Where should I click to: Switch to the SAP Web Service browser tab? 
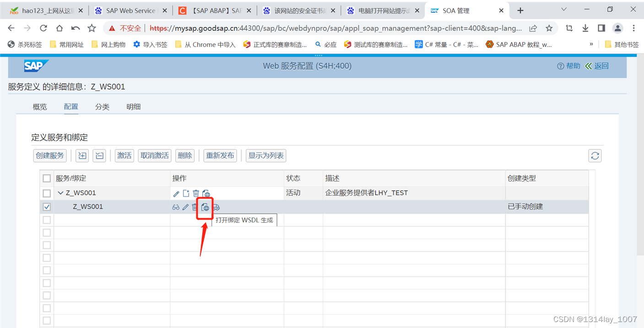130,11
